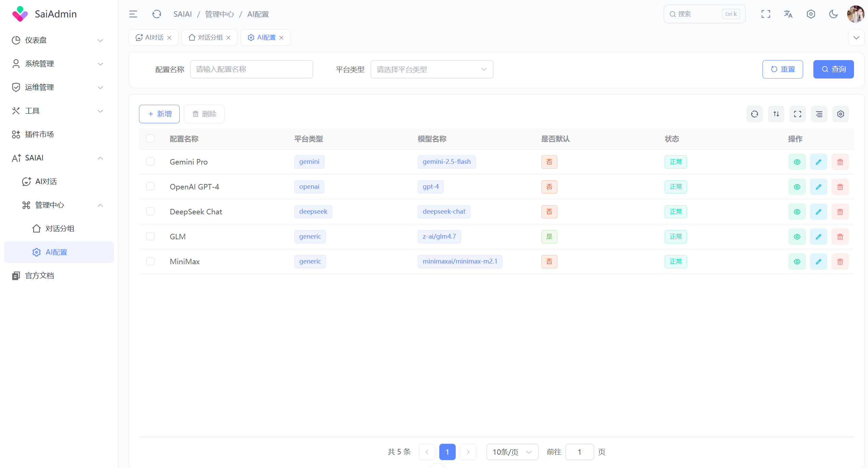Click the edit pencil for OpenAI GPT-4
This screenshot has height=468, width=868.
[818, 187]
